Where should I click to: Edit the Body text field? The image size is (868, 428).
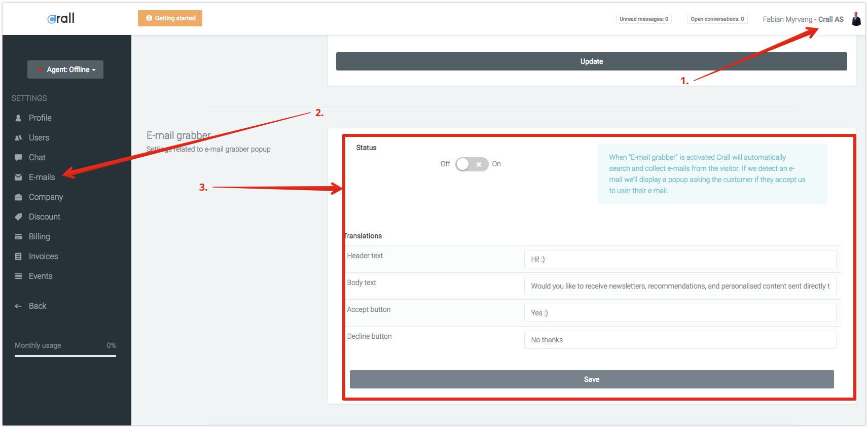click(680, 286)
